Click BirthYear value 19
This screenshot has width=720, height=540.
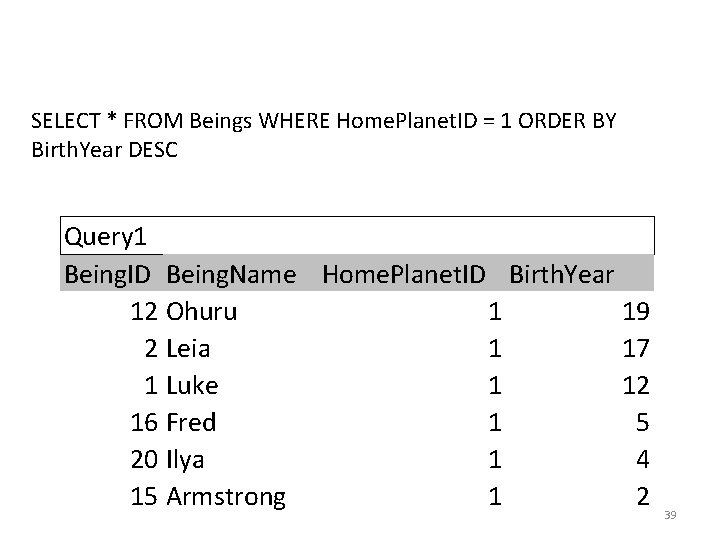[x=636, y=312]
